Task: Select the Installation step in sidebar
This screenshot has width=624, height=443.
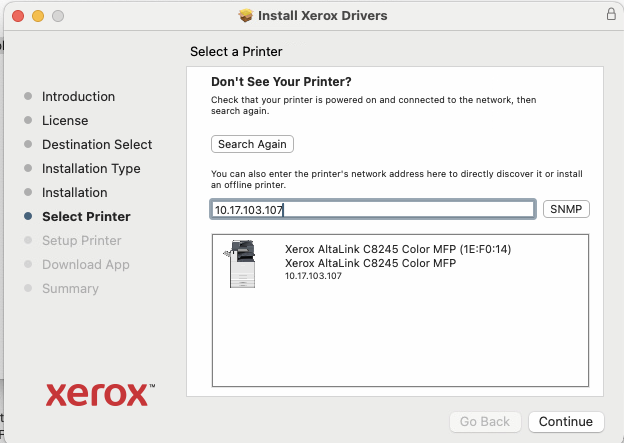Action: [x=75, y=192]
